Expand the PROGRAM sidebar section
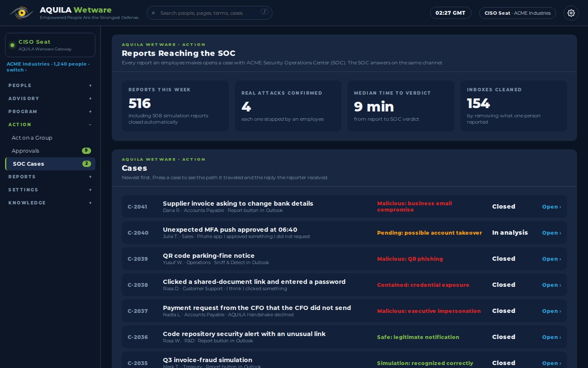This screenshot has width=588, height=368. coord(50,111)
